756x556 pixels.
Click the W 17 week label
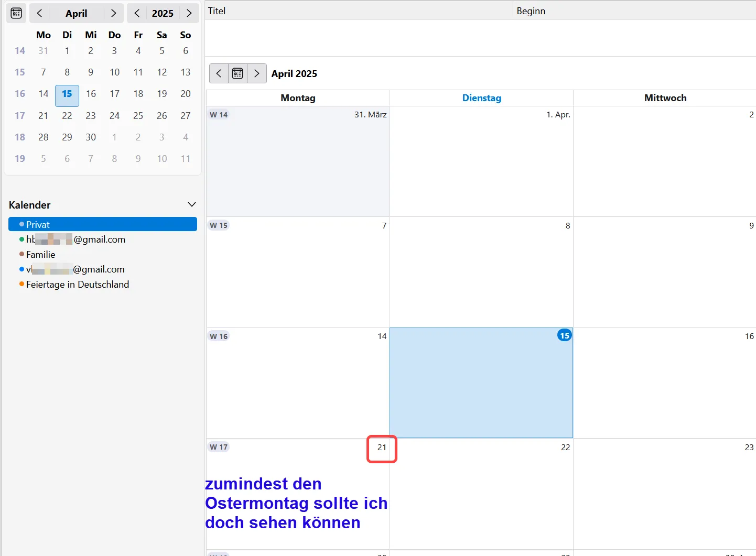point(219,447)
